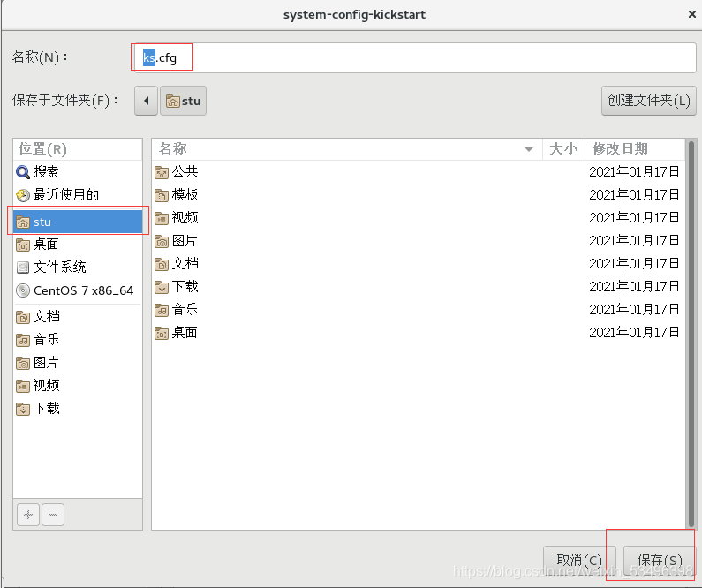The width and height of the screenshot is (702, 588).
Task: Sort by the 名称 column header
Action: 347,149
